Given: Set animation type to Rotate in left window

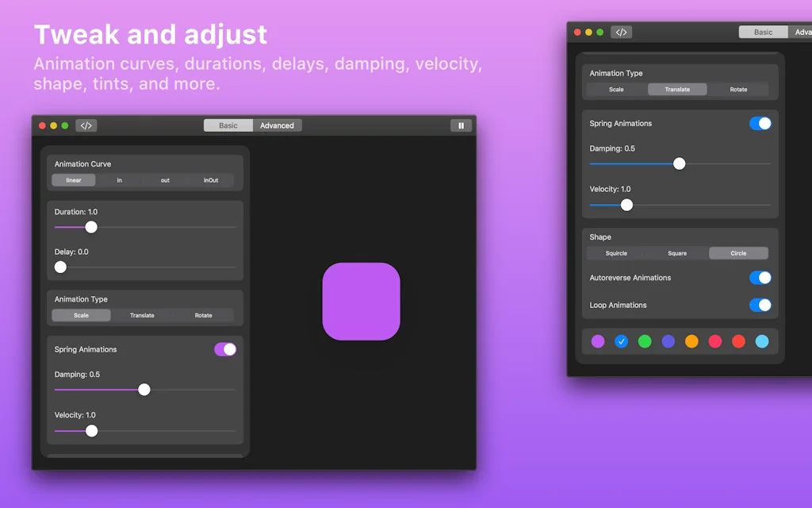Looking at the screenshot, I should (x=204, y=315).
